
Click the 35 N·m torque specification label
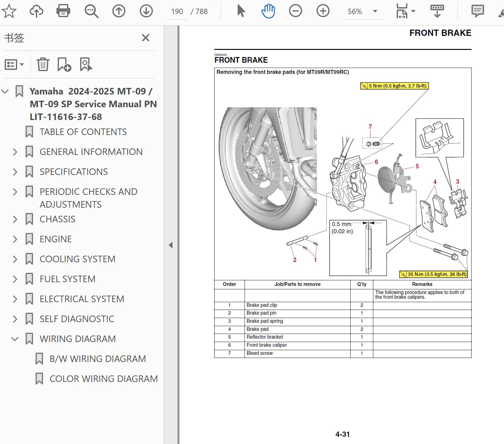[434, 274]
